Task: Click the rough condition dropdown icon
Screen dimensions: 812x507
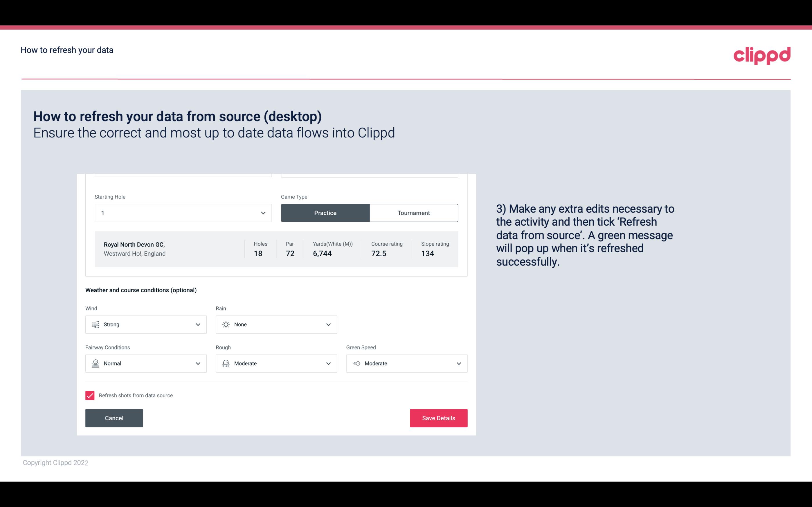Action: tap(328, 363)
